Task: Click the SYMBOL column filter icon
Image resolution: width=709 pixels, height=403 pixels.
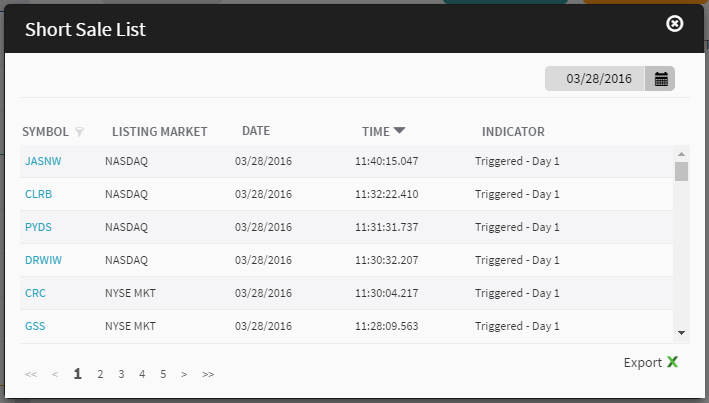Action: [x=79, y=132]
